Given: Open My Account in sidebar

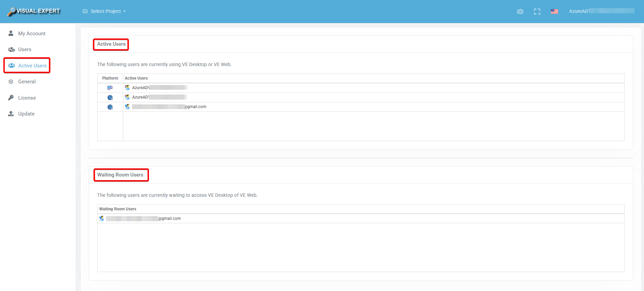Looking at the screenshot, I should coord(32,34).
